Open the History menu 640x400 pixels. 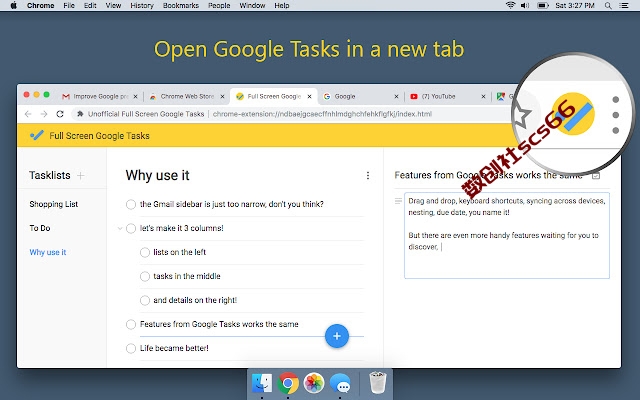(x=142, y=5)
